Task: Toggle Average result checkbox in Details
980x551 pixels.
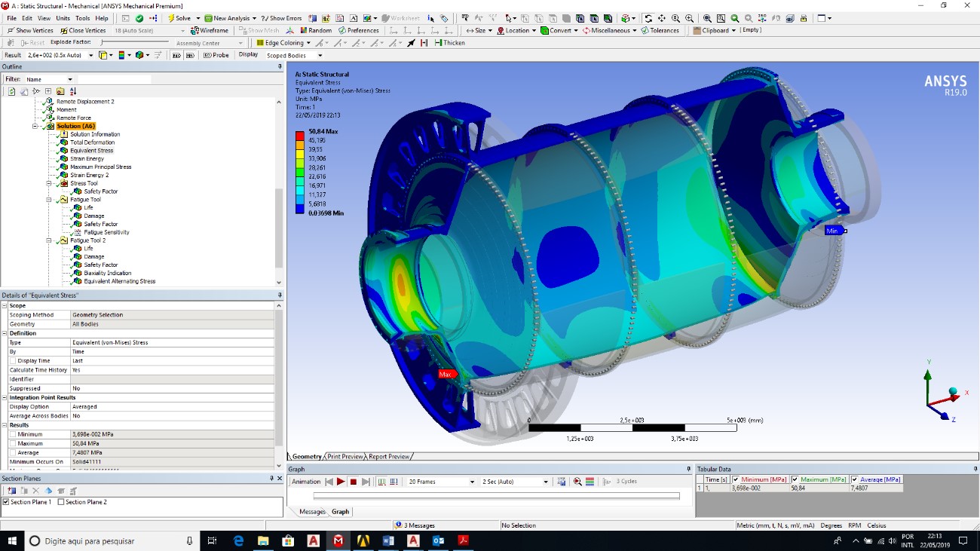Action: [12, 452]
